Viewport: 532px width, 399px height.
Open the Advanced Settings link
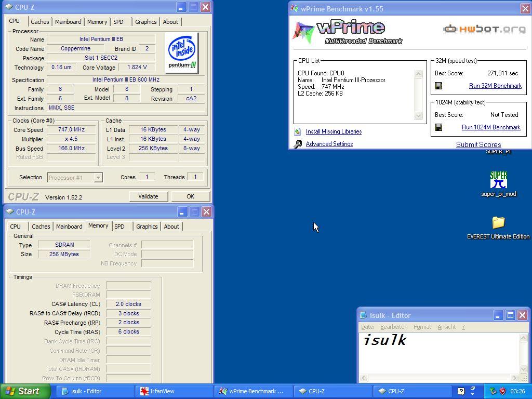[x=329, y=144]
